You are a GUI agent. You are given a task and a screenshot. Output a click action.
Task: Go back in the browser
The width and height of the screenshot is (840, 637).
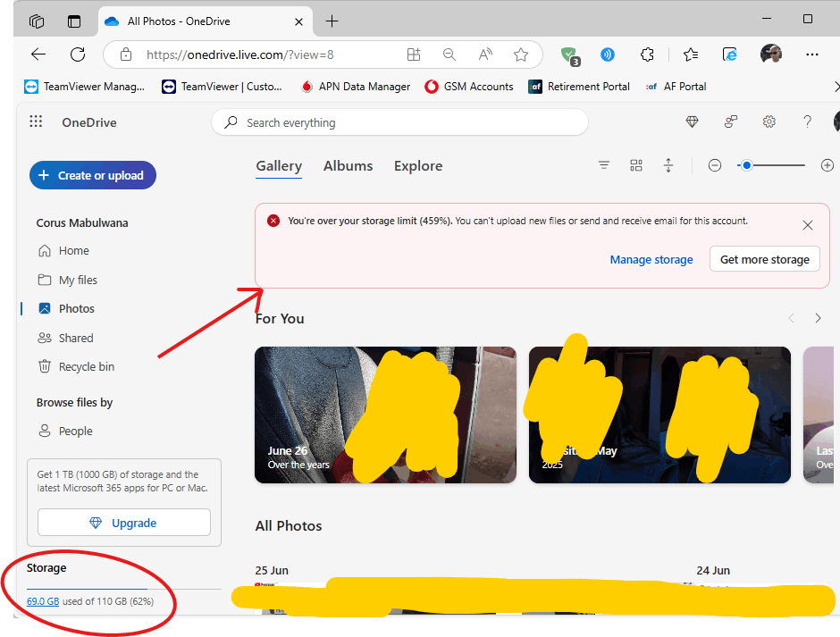(38, 54)
